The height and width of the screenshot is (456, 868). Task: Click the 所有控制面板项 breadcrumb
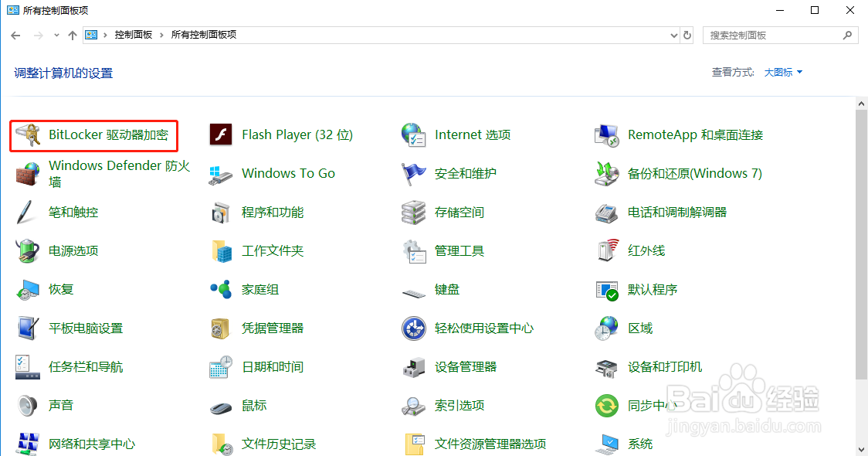[204, 35]
